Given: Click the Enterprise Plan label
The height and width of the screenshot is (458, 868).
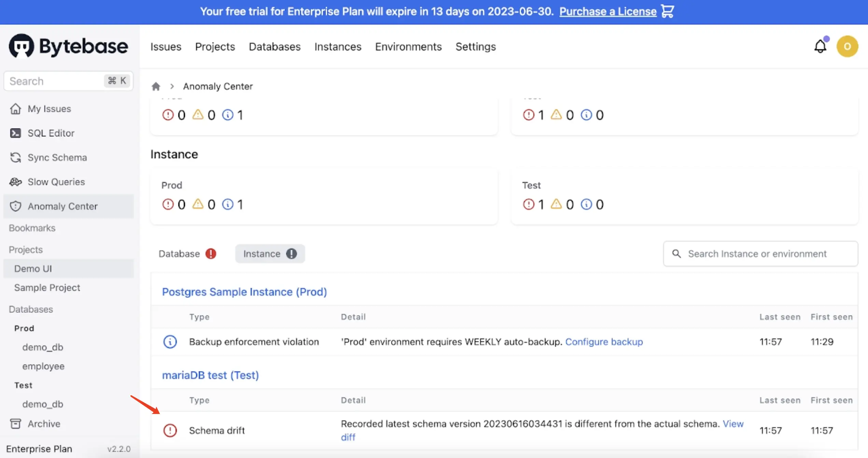Looking at the screenshot, I should click(39, 449).
